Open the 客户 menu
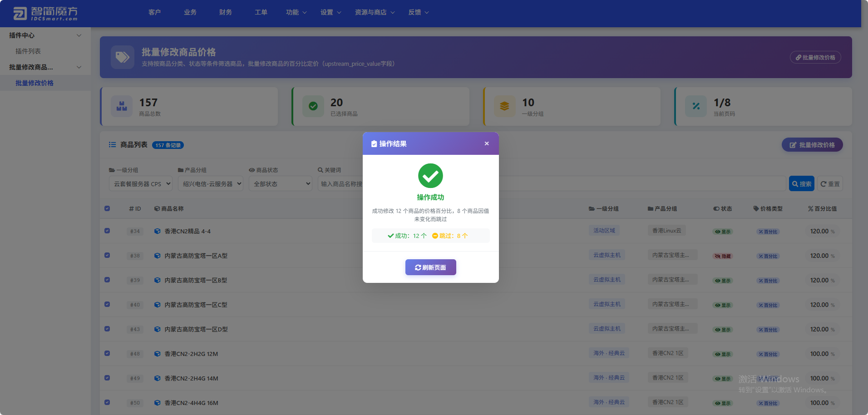The image size is (868, 415). pyautogui.click(x=154, y=12)
